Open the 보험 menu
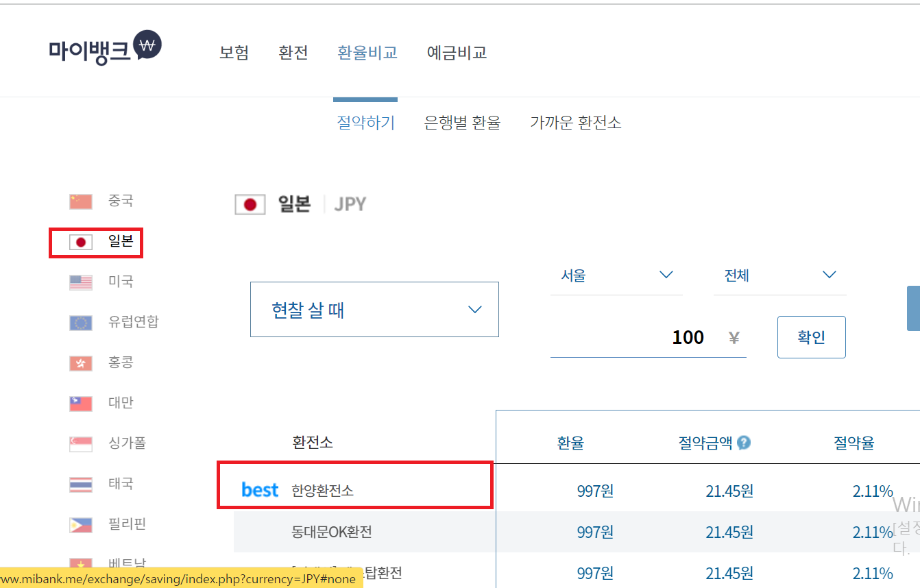Viewport: 920px width, 588px height. [x=234, y=53]
